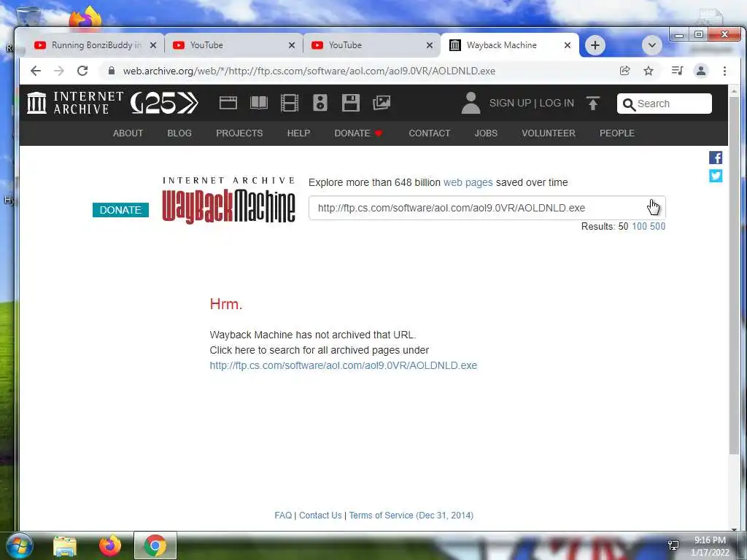Open Terms of Service footer link
This screenshot has height=560, width=747.
(411, 516)
